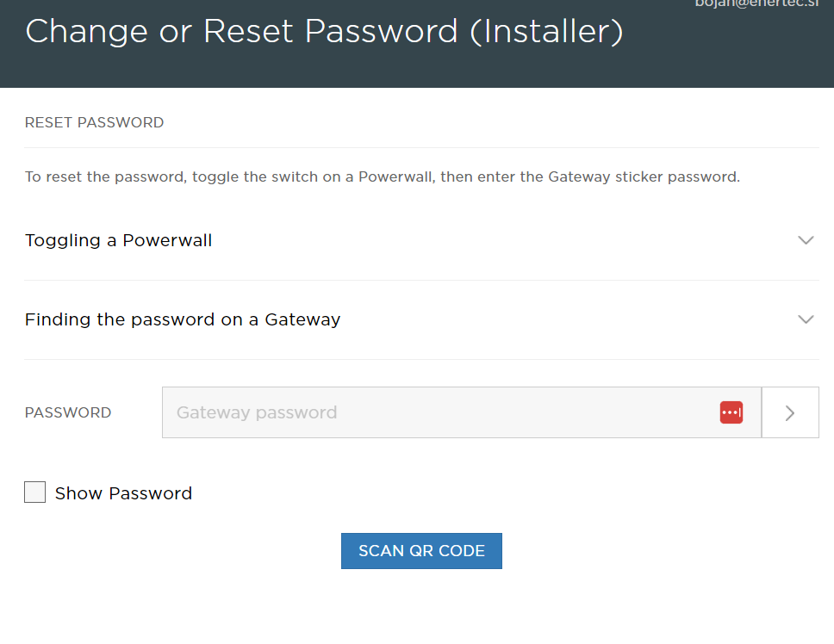Click the PASSWORD field label
Image resolution: width=834 pixels, height=644 pixels.
point(68,413)
